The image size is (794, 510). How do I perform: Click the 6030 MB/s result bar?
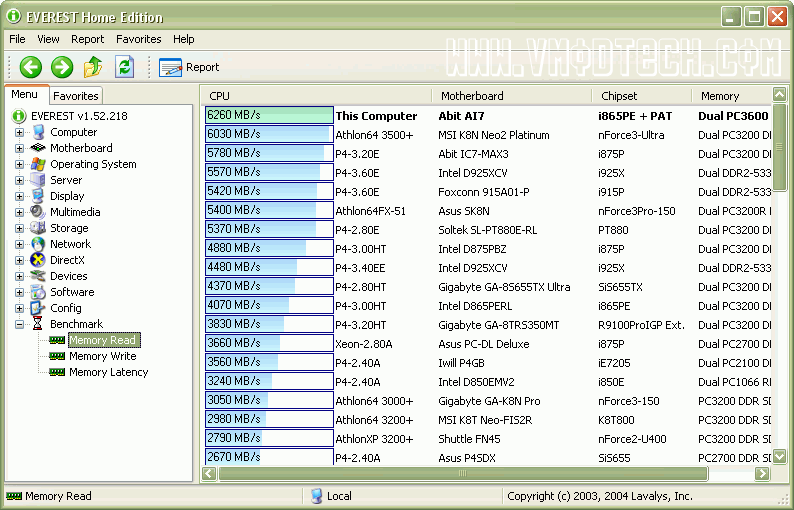click(x=269, y=134)
